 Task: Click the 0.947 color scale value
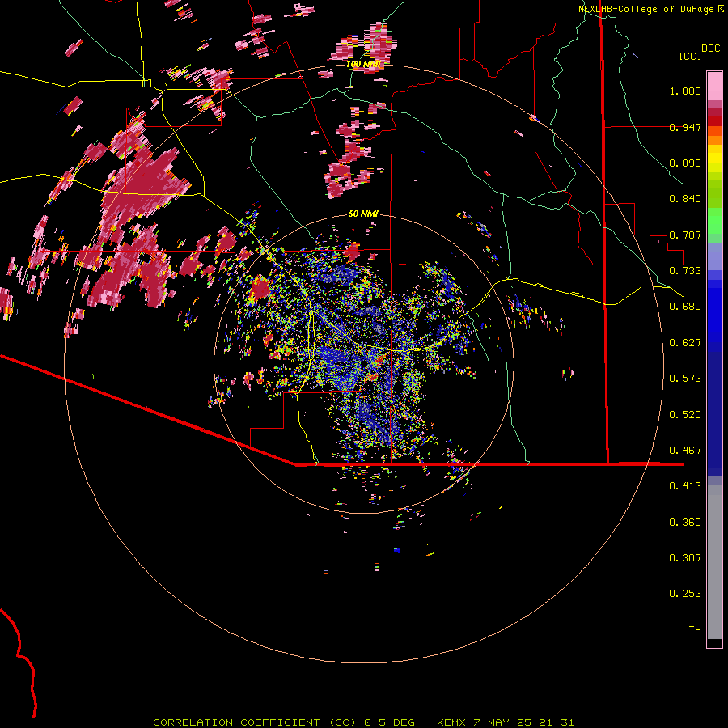tap(685, 127)
